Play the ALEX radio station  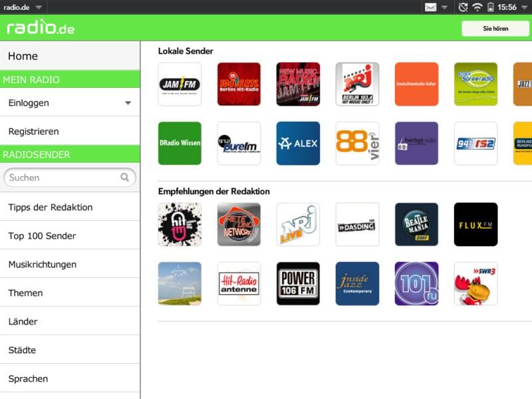coord(298,143)
